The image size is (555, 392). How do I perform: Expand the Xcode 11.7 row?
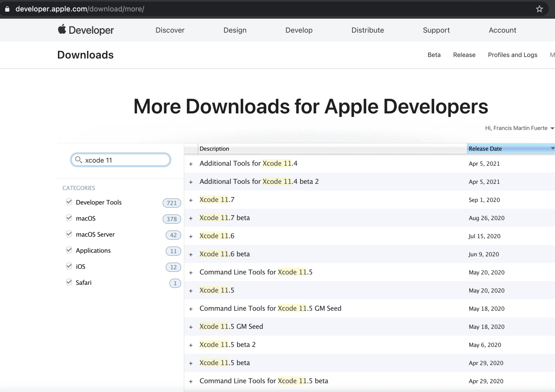coord(191,200)
